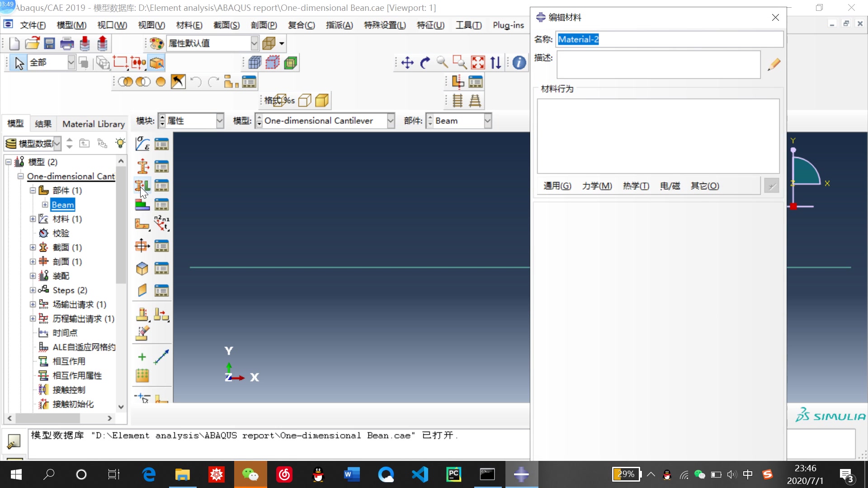Collapse the 部件 (1) tree node

pyautogui.click(x=33, y=190)
